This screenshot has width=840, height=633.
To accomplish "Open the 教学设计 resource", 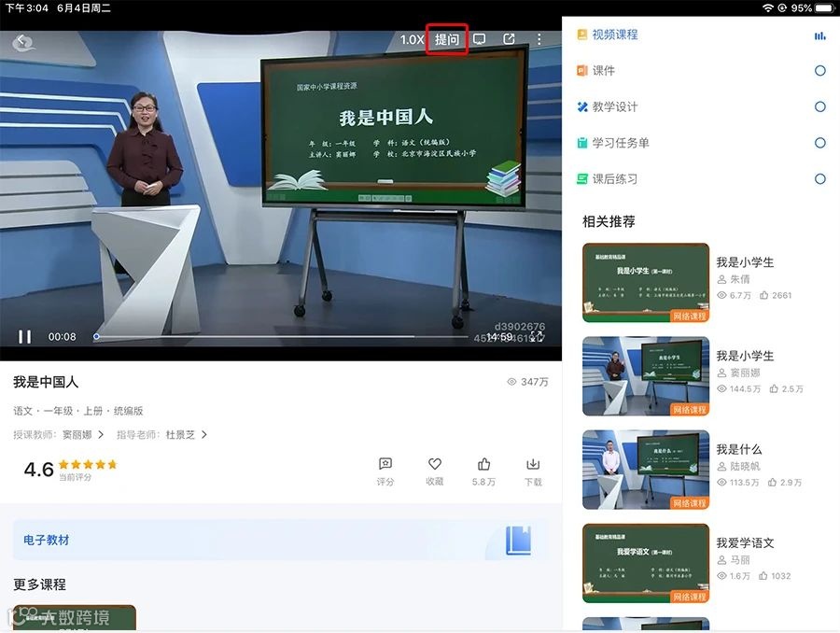I will 615,106.
